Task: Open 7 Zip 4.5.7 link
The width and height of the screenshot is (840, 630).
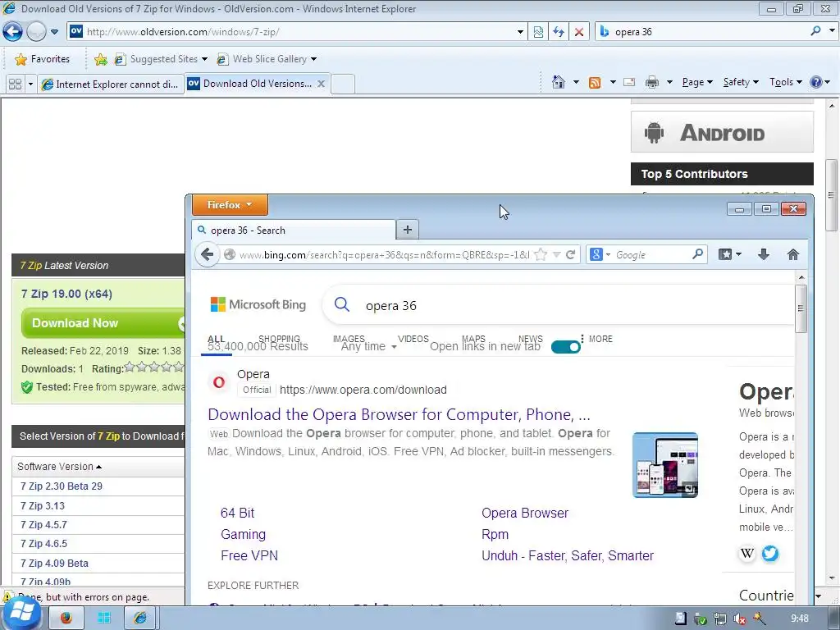Action: [43, 524]
